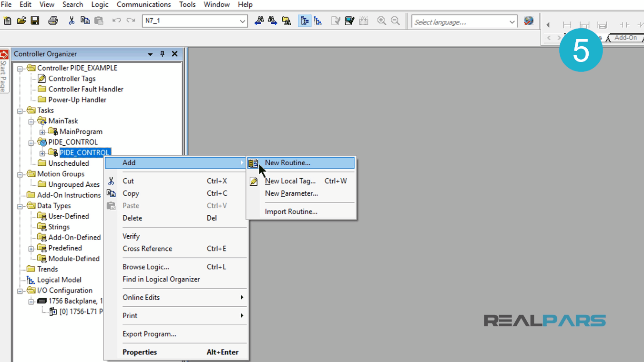Click the Zoom In magnifier icon

click(381, 21)
